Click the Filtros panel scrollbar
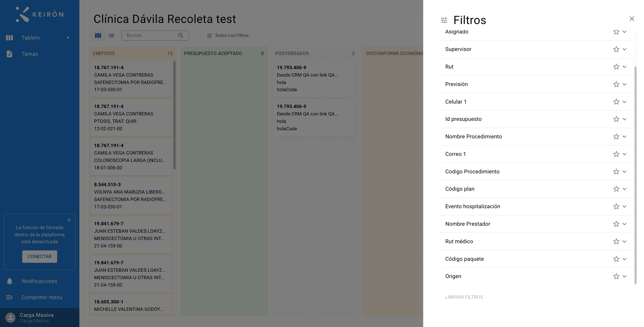This screenshot has width=644, height=327. click(x=635, y=175)
